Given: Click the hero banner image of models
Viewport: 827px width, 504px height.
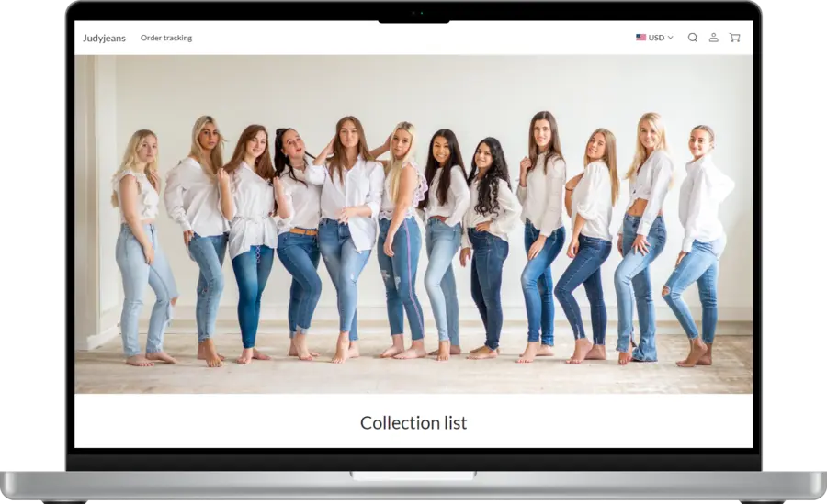Looking at the screenshot, I should tap(413, 224).
